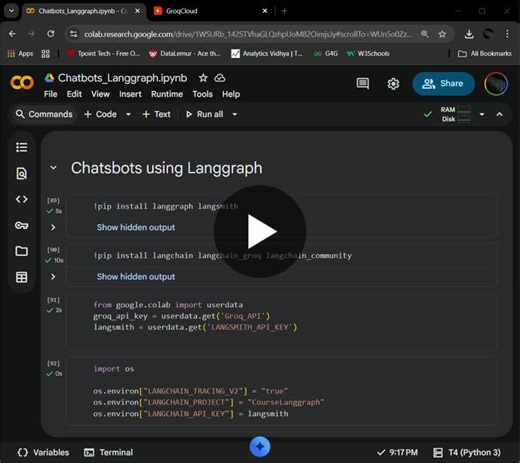Screen dimensions: 520x463
Task: Open tab search dropdown arrow
Action: 11,11
